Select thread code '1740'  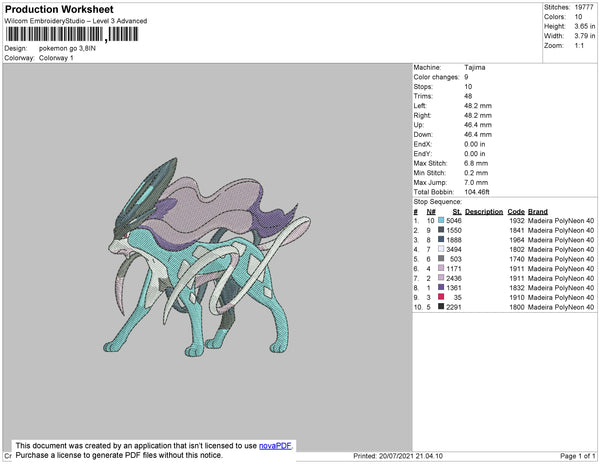point(517,259)
